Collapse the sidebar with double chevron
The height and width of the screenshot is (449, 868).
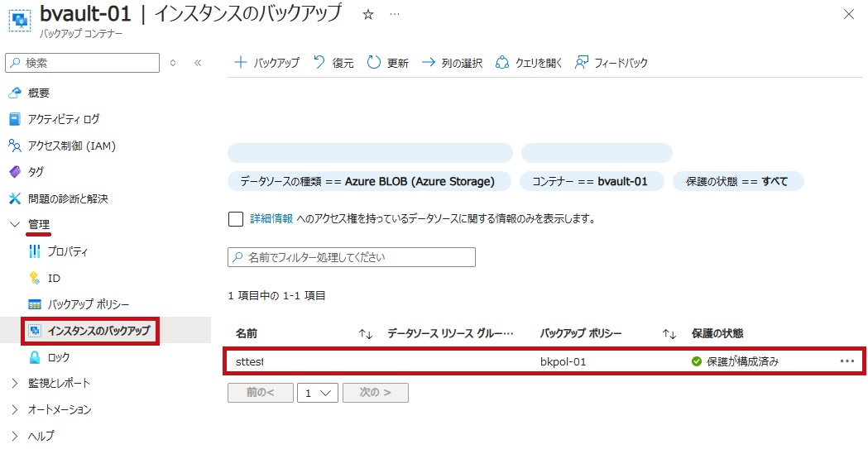coord(198,63)
